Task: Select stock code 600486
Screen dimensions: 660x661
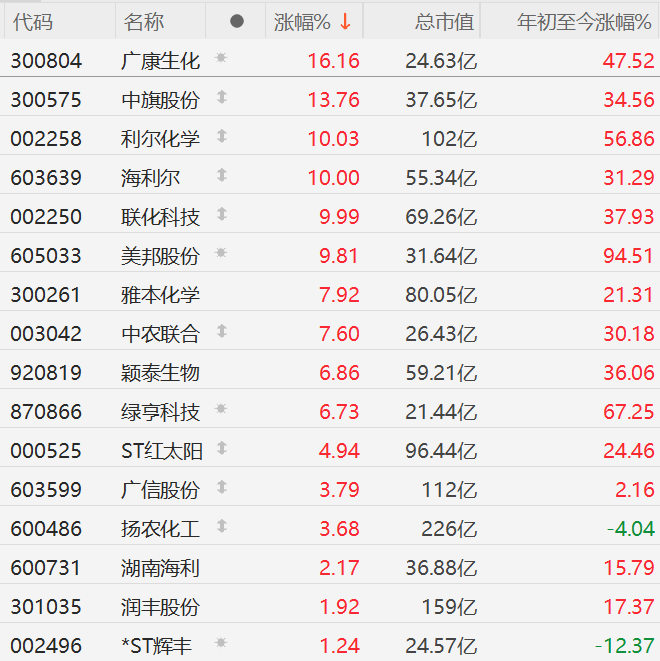Action: (x=46, y=529)
